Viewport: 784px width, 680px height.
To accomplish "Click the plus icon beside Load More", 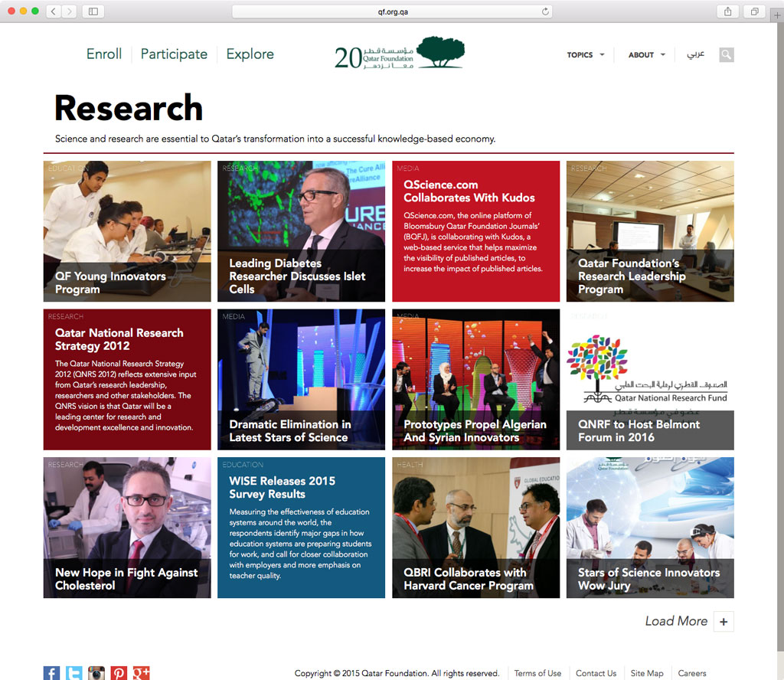I will click(x=724, y=622).
